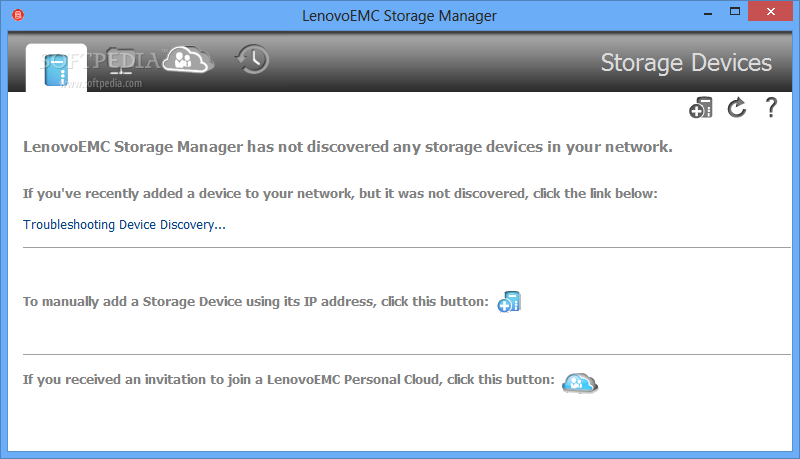Open help with the question mark icon
800x459 pixels.
pos(771,108)
